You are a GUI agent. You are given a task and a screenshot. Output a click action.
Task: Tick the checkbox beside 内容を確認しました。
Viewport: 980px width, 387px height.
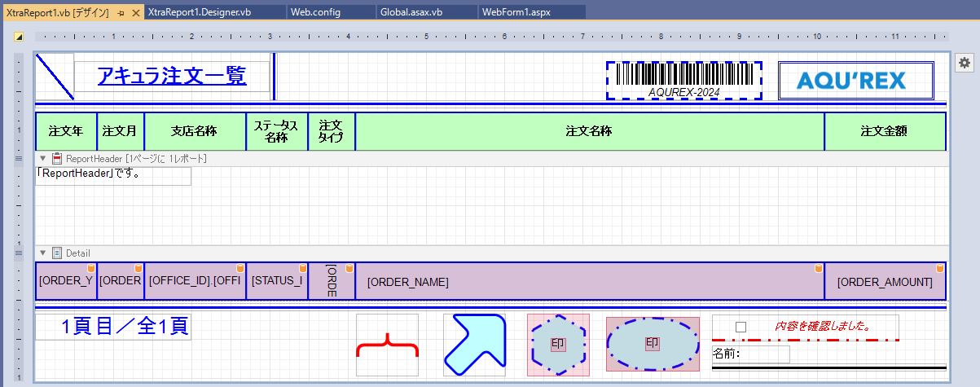click(740, 327)
